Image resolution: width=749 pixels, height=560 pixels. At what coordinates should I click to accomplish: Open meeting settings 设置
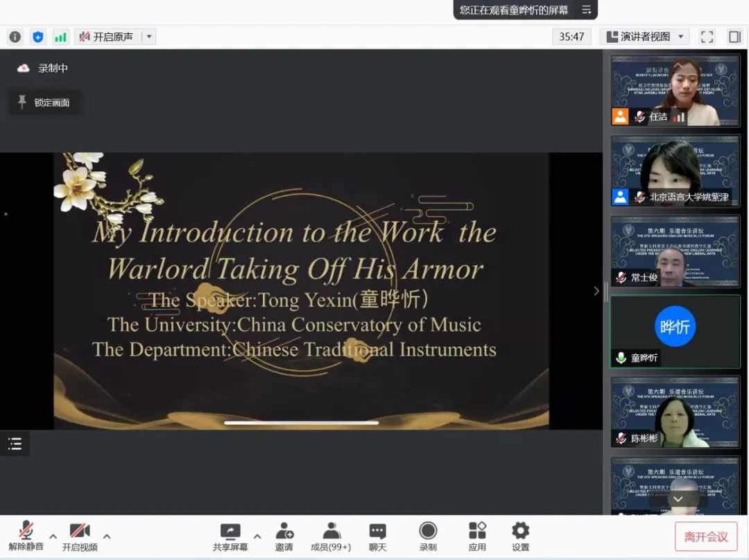(x=521, y=536)
